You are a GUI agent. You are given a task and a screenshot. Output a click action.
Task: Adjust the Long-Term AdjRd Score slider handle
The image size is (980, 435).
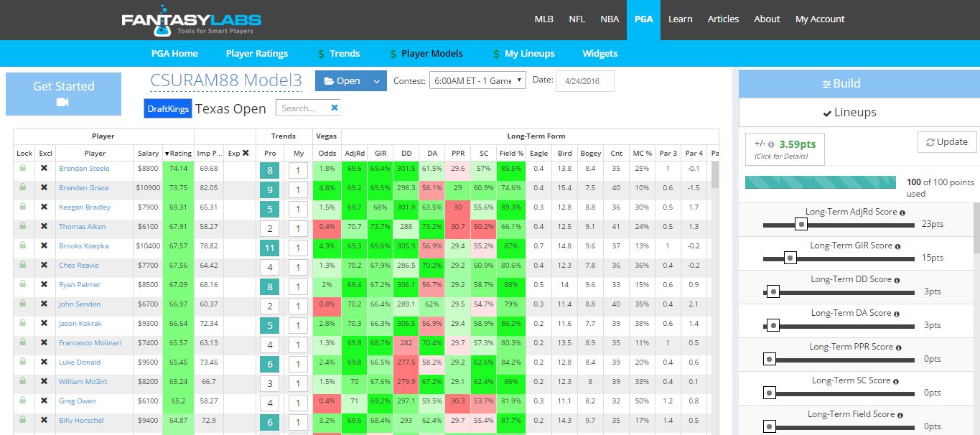click(802, 225)
